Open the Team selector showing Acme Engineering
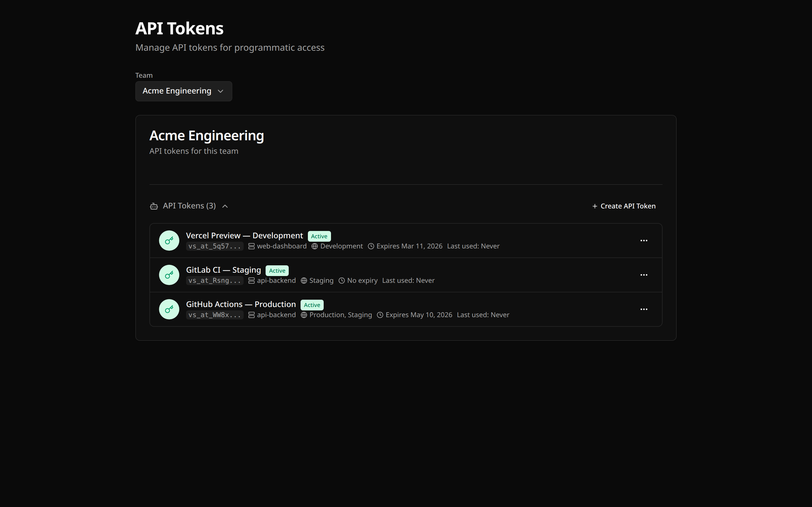Viewport: 812px width, 507px height. 184,91
